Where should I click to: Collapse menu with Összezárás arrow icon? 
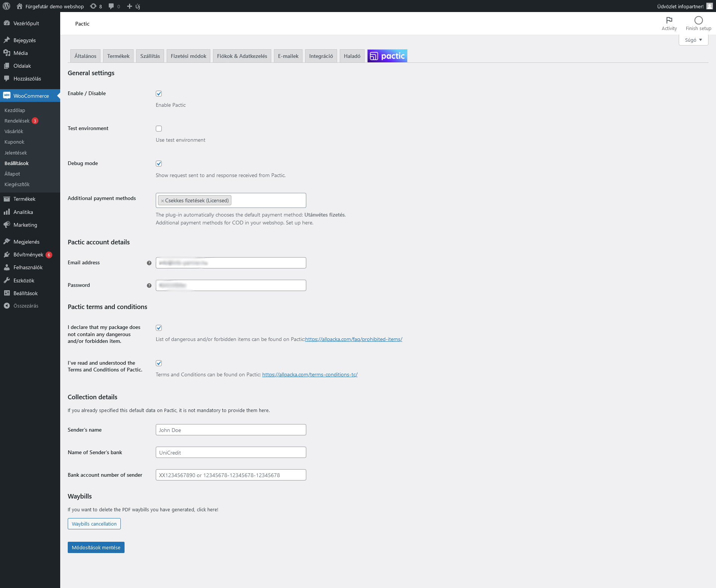pyautogui.click(x=7, y=306)
